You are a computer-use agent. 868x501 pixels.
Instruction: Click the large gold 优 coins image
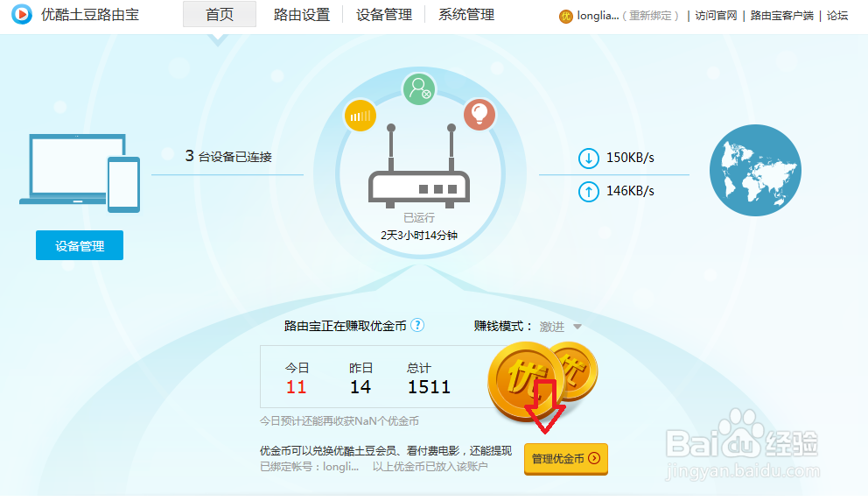pos(542,380)
